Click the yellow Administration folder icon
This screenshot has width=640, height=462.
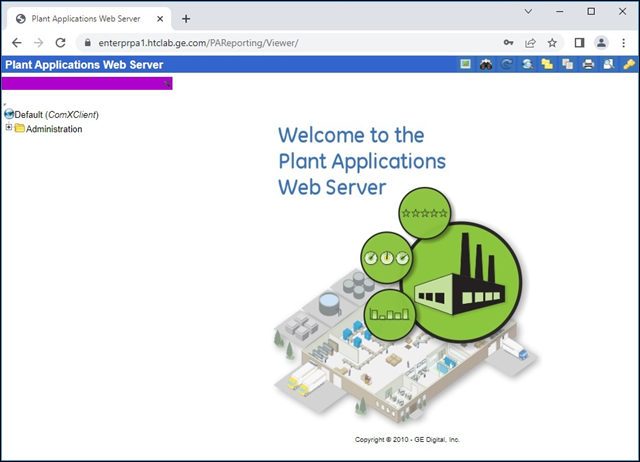tap(20, 128)
